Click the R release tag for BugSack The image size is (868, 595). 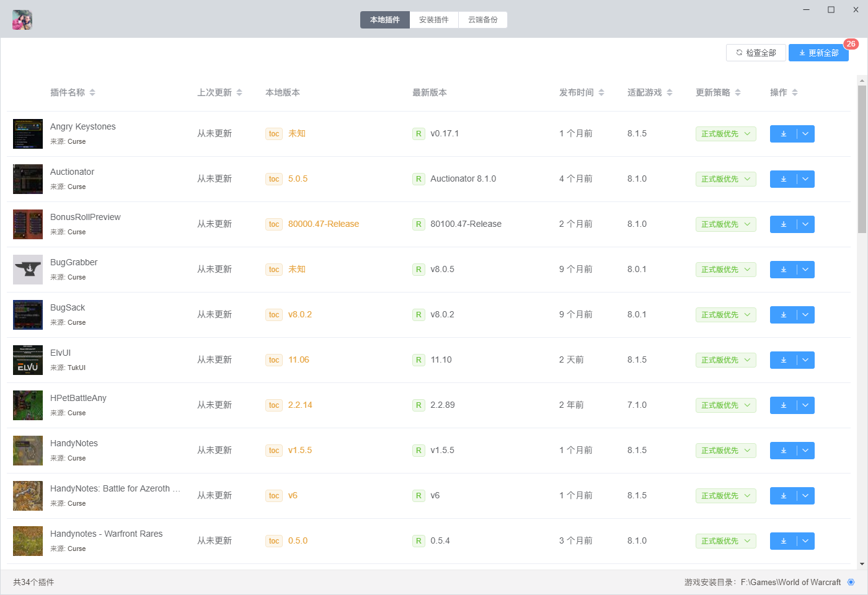(418, 315)
